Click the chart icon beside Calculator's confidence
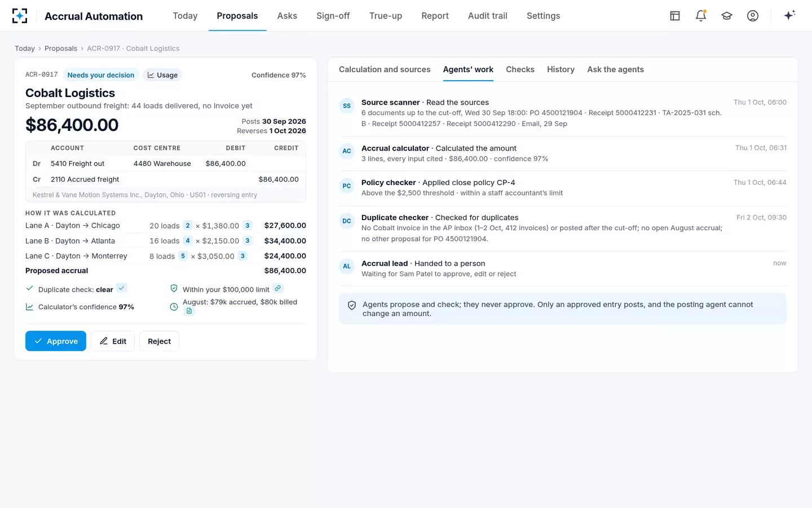Screen dimensions: 812x508 pyautogui.click(x=30, y=307)
